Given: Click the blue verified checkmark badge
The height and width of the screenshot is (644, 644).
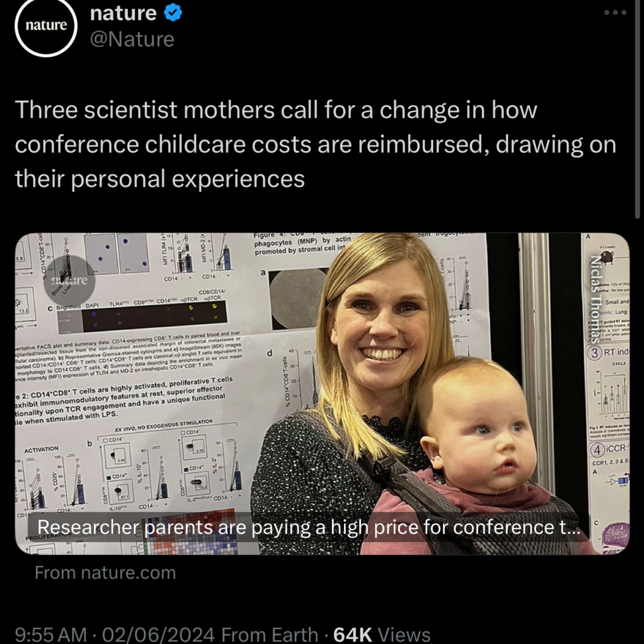Looking at the screenshot, I should [173, 13].
